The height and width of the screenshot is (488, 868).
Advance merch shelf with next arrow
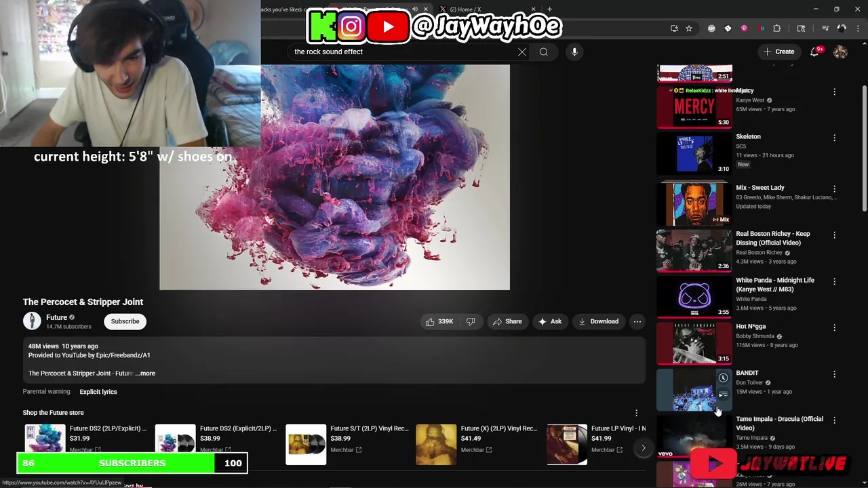[x=643, y=447]
